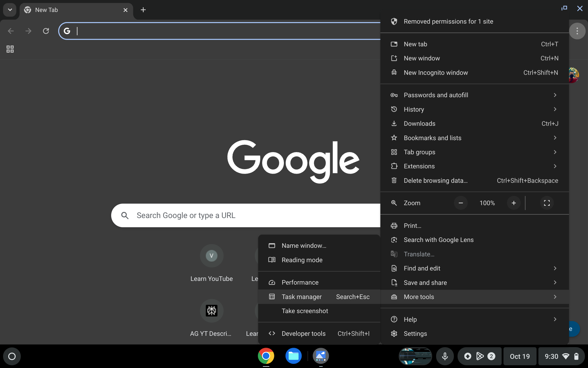The image size is (588, 368).
Task: Expand Bookmarks and lists submenu
Action: (474, 138)
